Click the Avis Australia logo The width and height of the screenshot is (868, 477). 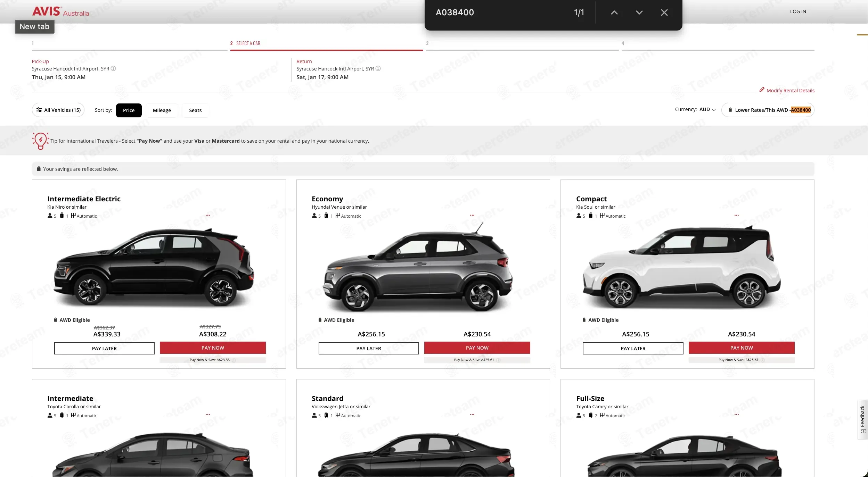tap(60, 11)
